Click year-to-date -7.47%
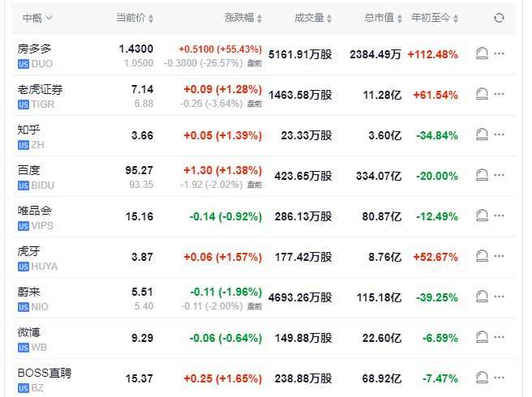Image resolution: width=532 pixels, height=397 pixels. point(440,378)
